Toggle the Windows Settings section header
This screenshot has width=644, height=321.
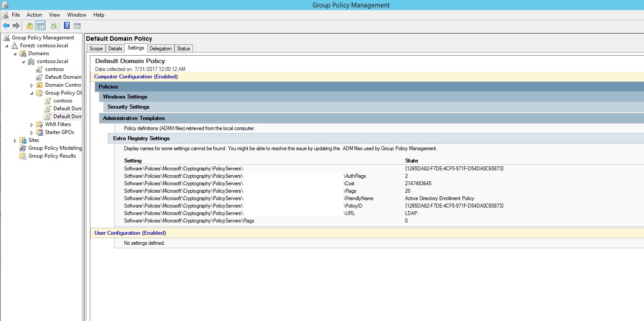click(x=371, y=97)
